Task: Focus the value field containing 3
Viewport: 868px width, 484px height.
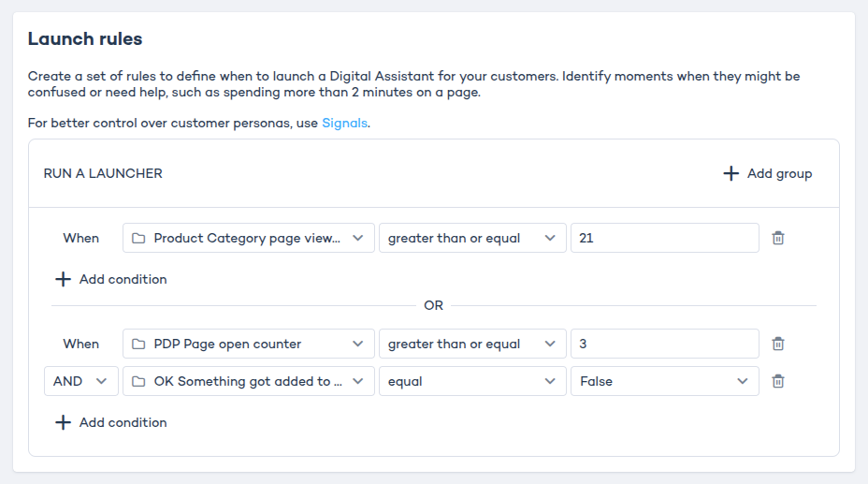Action: coord(664,344)
